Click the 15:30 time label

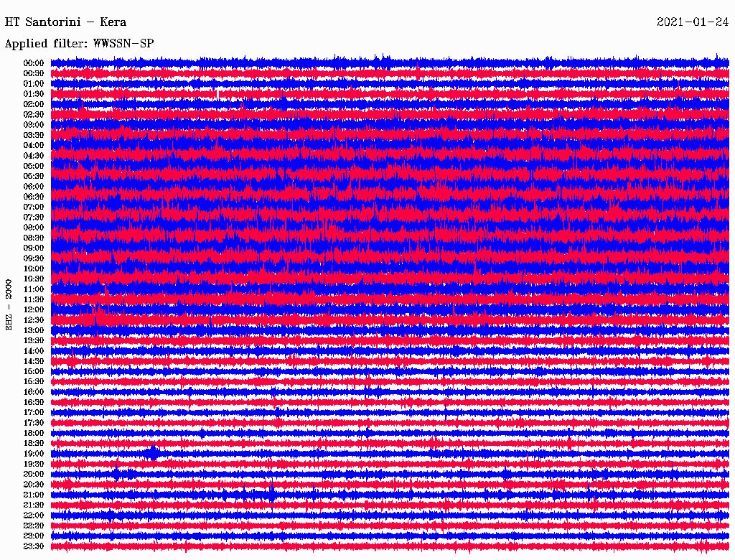34,382
